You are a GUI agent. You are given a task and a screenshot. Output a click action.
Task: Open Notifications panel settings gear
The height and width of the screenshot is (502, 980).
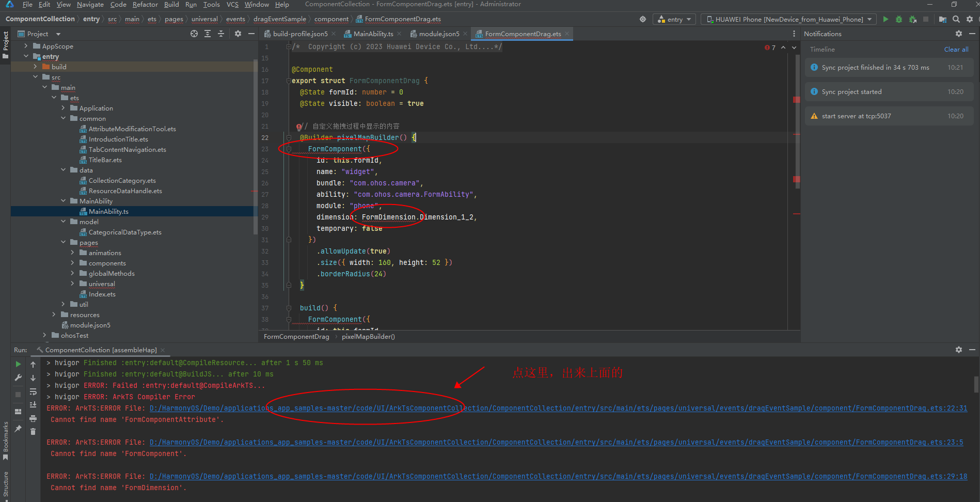(959, 34)
